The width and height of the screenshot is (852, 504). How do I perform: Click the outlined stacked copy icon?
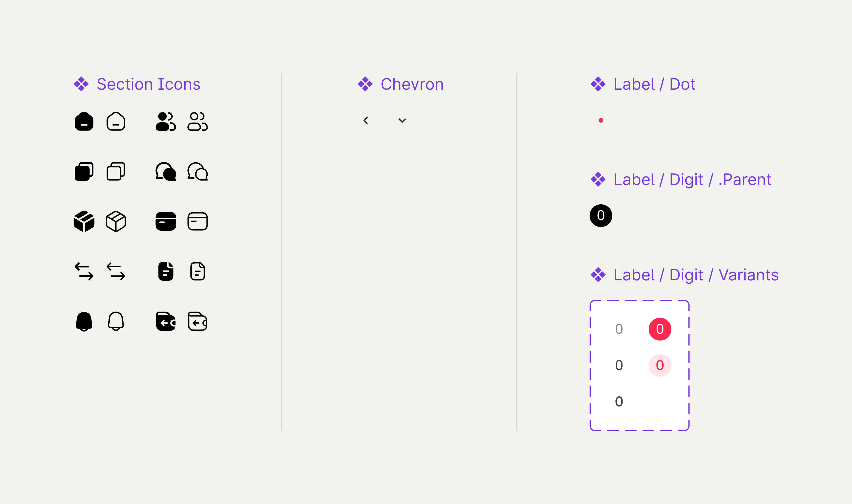tap(116, 171)
